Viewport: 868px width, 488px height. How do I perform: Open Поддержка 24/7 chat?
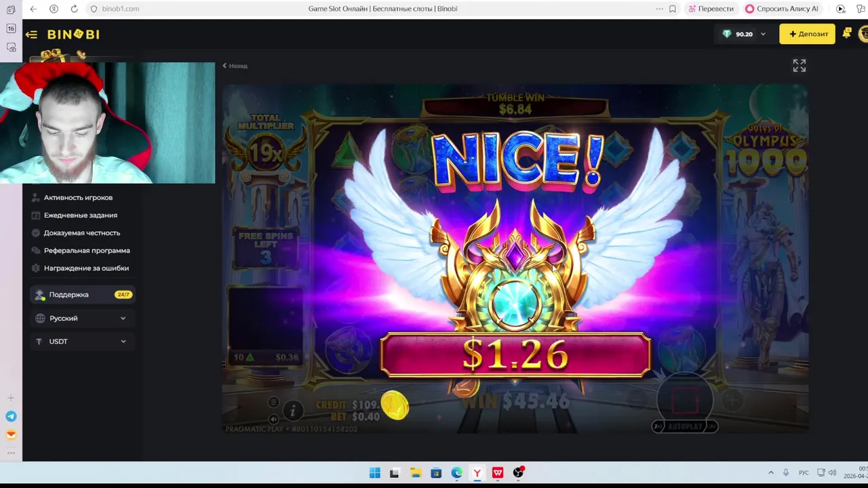coord(82,294)
